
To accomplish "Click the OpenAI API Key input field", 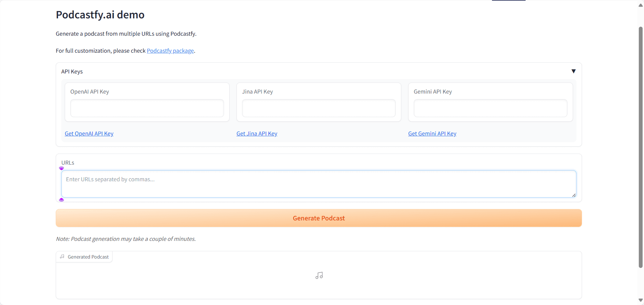I will (x=147, y=108).
